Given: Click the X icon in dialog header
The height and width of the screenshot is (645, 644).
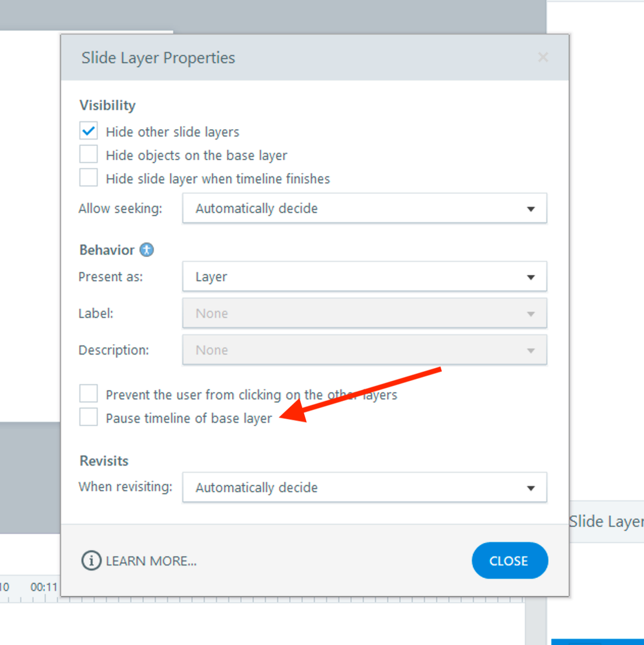Looking at the screenshot, I should [543, 57].
